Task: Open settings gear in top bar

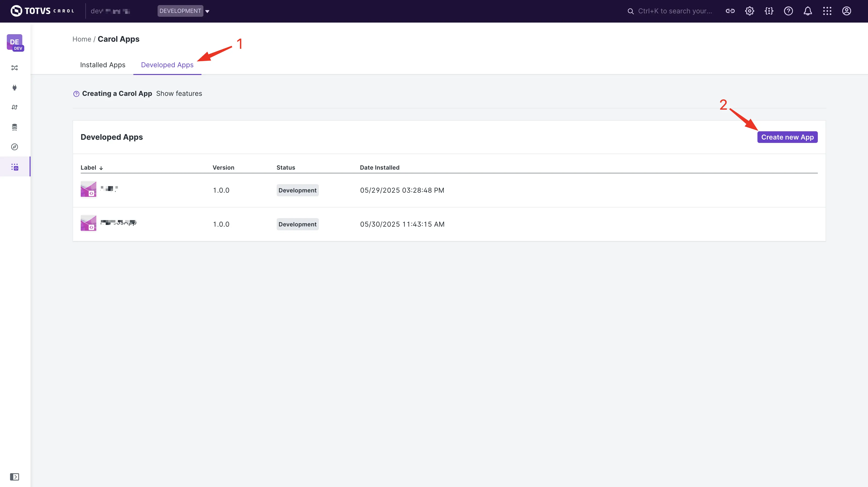Action: (x=749, y=11)
